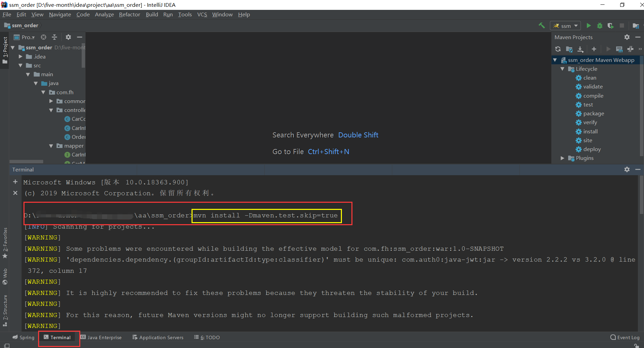Run with Coverage
Screen dimensions: 644x348
click(610, 26)
